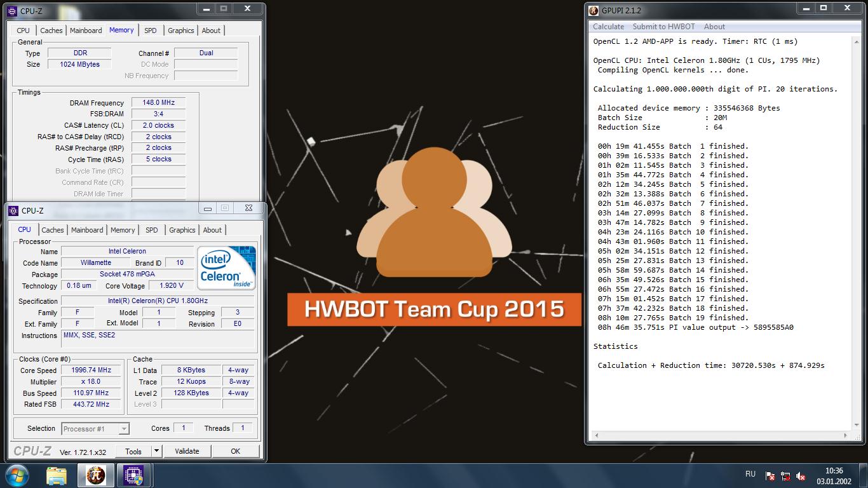Viewport: 868px width, 488px height.
Task: Open the About menu in GPUPI
Action: (714, 27)
